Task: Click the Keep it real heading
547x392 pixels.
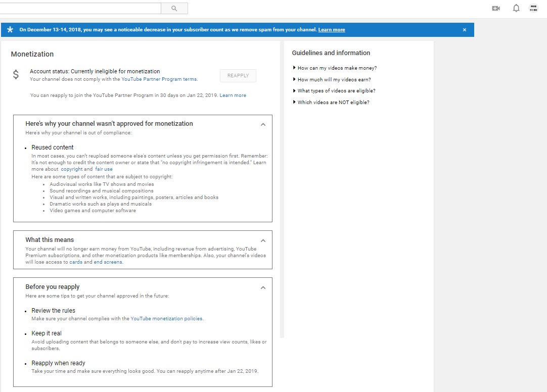Action: coord(47,333)
